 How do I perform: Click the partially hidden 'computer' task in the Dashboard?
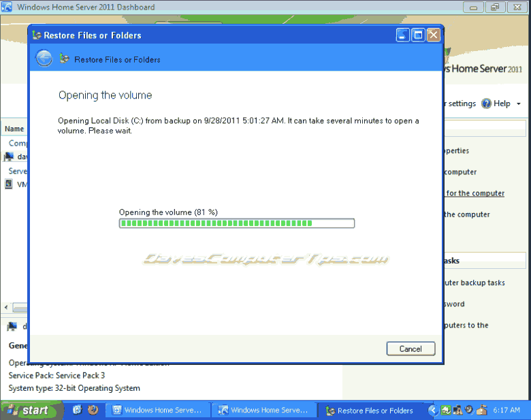tap(461, 172)
